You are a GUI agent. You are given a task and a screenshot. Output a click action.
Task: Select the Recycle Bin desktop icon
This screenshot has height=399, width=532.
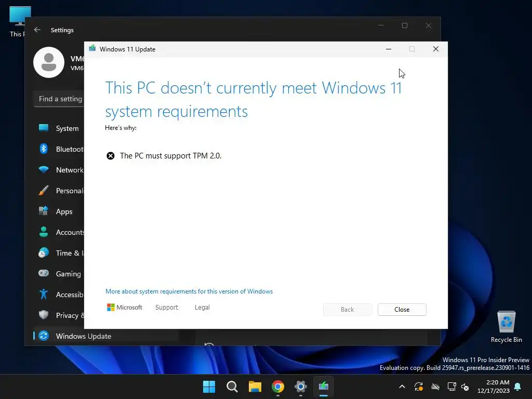coord(506,327)
